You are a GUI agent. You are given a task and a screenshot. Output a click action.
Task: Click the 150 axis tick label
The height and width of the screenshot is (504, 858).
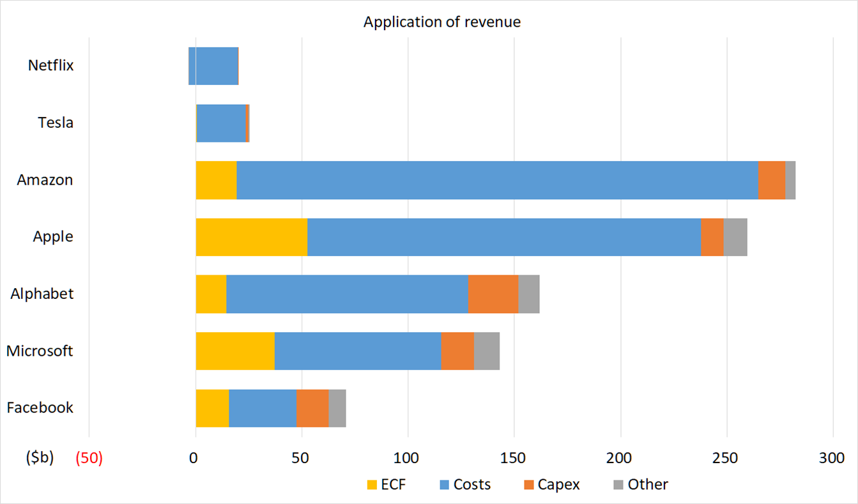[514, 459]
